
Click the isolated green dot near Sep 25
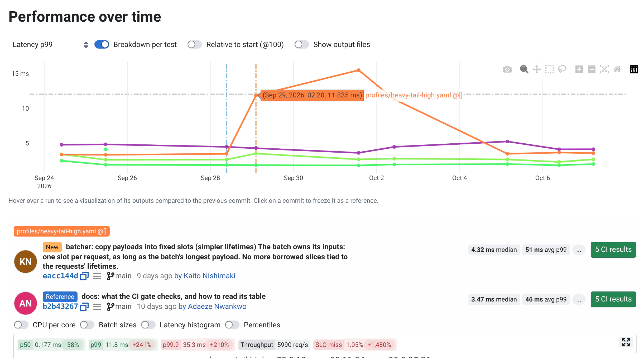[x=106, y=149]
